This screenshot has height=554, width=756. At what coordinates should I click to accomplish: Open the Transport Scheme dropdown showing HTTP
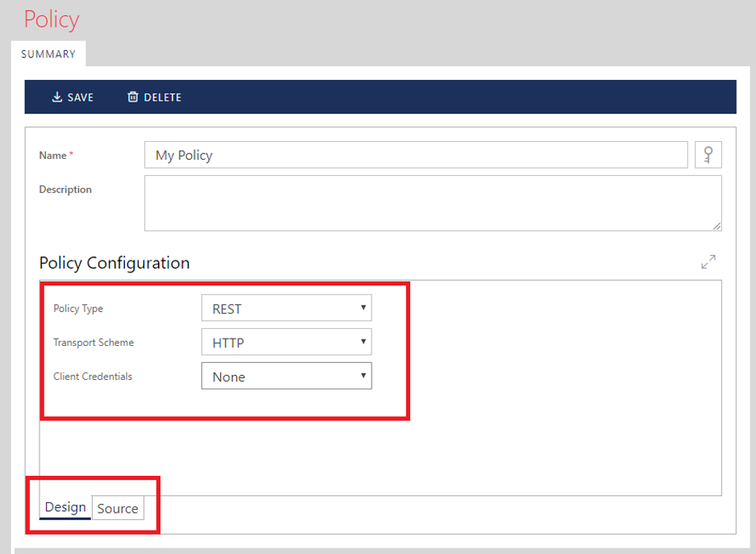click(285, 343)
